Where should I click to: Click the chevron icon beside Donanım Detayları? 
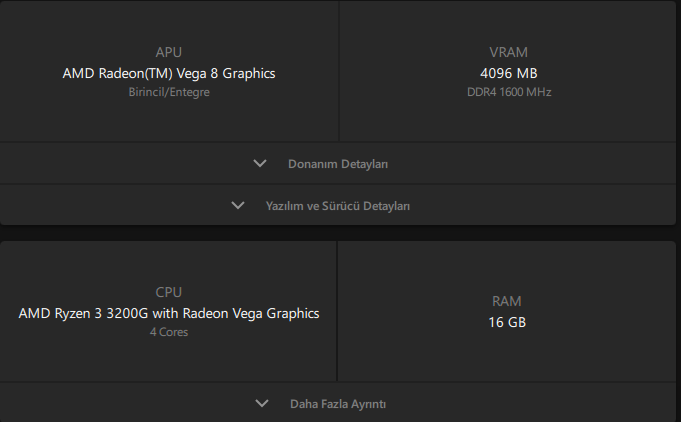(x=261, y=163)
